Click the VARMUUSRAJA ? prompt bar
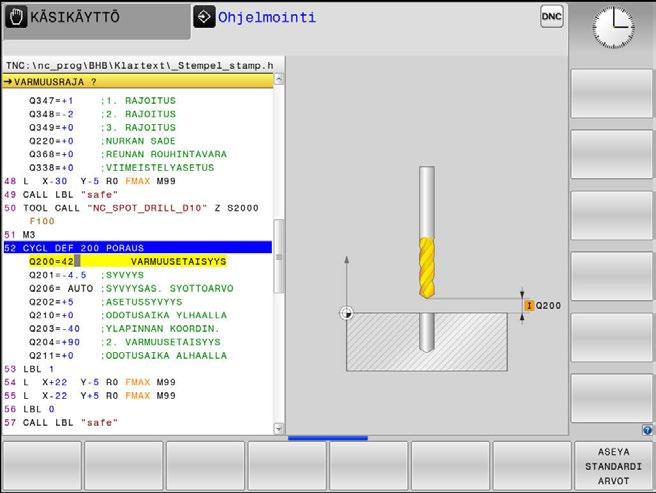The image size is (656, 493). [x=138, y=82]
